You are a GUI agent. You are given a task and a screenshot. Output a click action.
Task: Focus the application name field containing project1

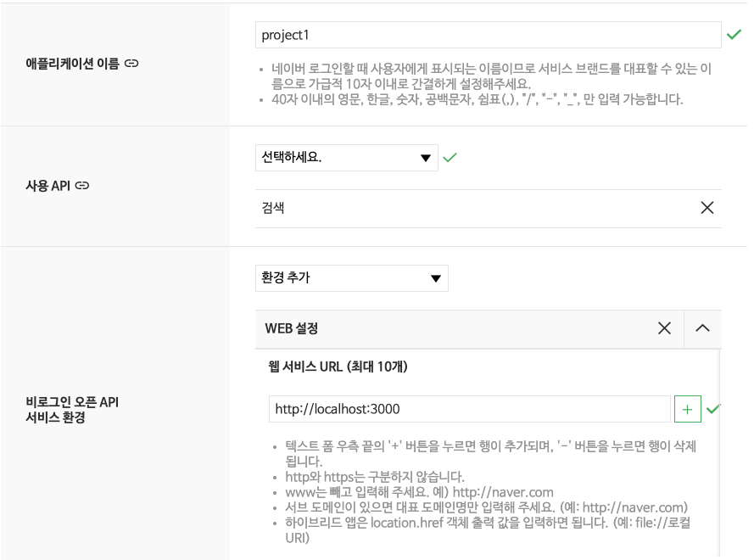[488, 35]
